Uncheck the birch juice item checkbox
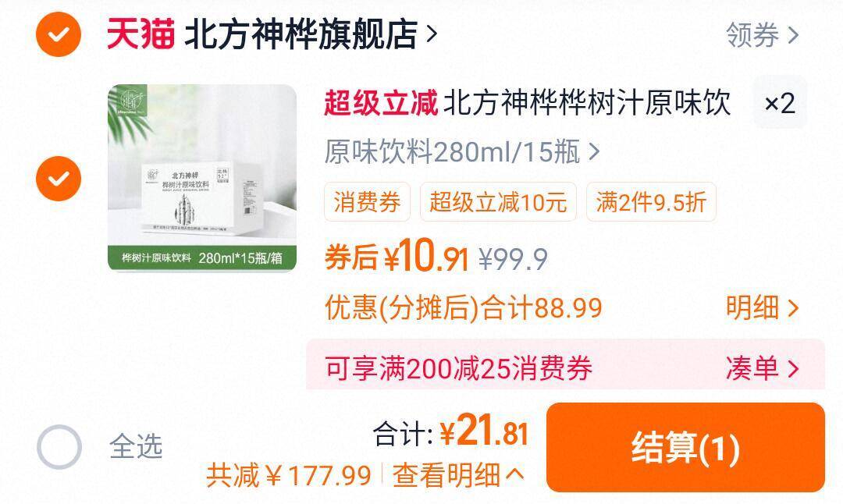 [59, 179]
